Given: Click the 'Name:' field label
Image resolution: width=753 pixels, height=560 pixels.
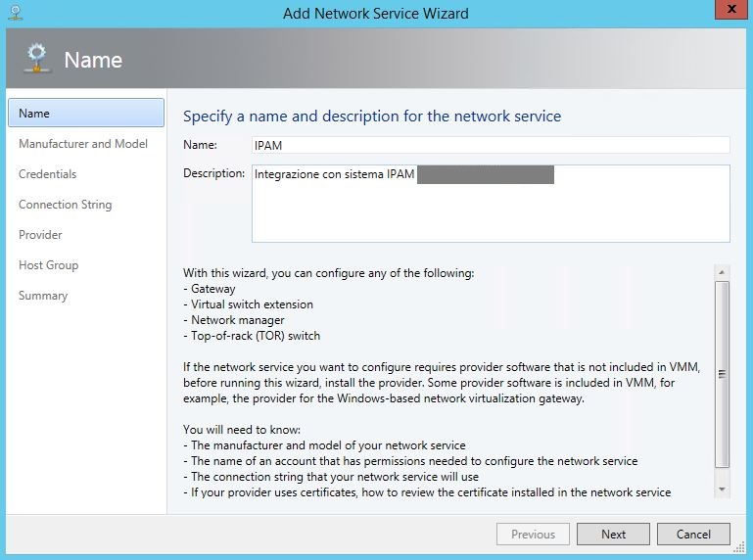Looking at the screenshot, I should 201,145.
